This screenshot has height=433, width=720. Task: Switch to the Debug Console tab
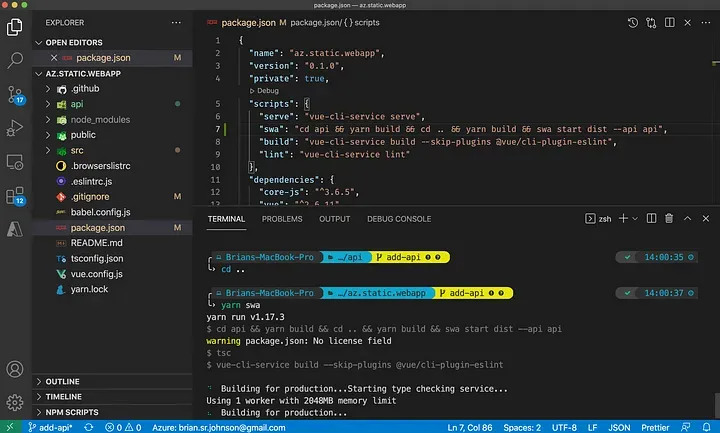pos(399,219)
